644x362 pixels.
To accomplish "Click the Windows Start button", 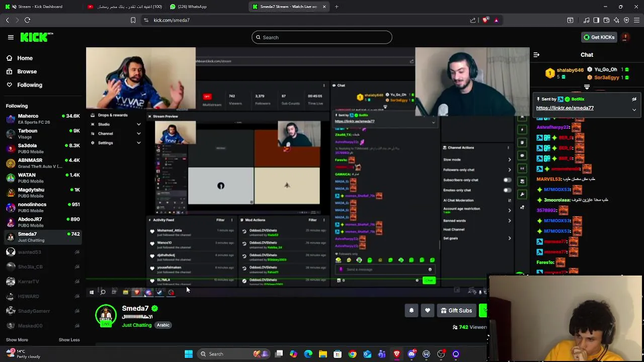I will pyautogui.click(x=189, y=354).
